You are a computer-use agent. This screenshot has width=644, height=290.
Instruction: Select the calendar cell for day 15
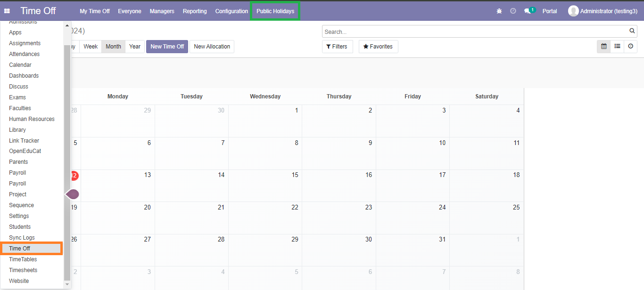pos(265,185)
